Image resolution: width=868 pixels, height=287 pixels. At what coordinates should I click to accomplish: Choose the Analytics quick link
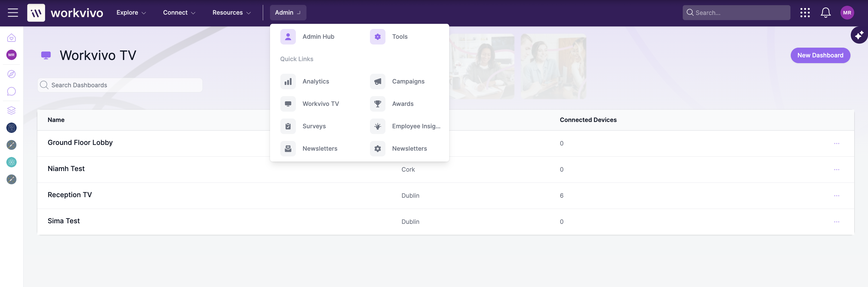315,82
